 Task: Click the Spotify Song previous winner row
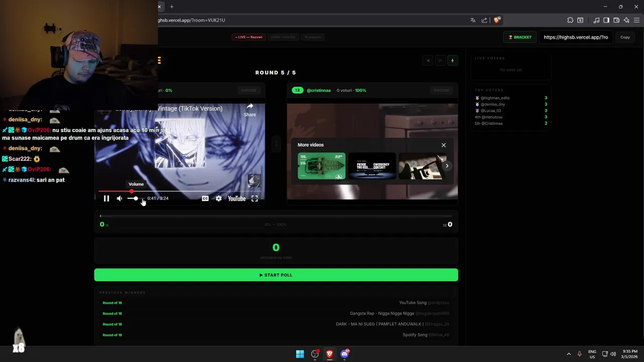tap(276, 335)
